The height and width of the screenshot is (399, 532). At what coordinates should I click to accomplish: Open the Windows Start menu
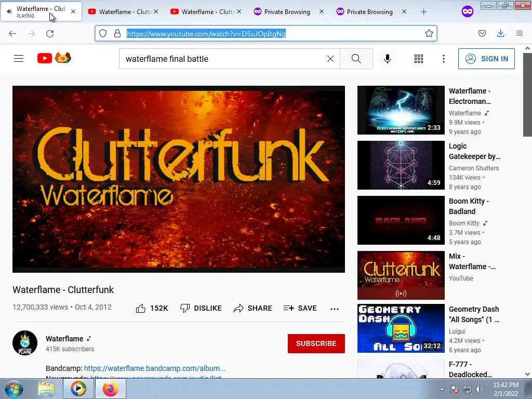pos(13,389)
